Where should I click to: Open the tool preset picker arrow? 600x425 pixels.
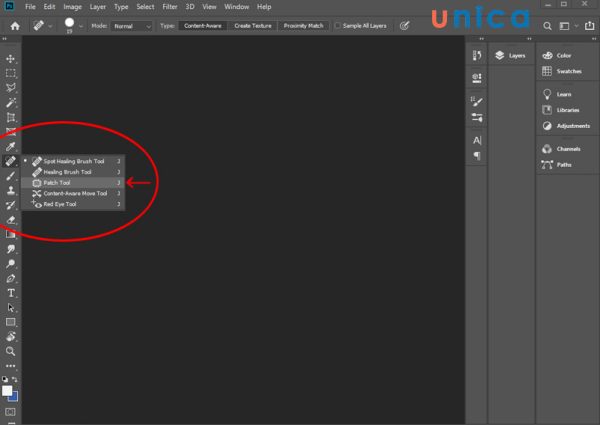50,26
